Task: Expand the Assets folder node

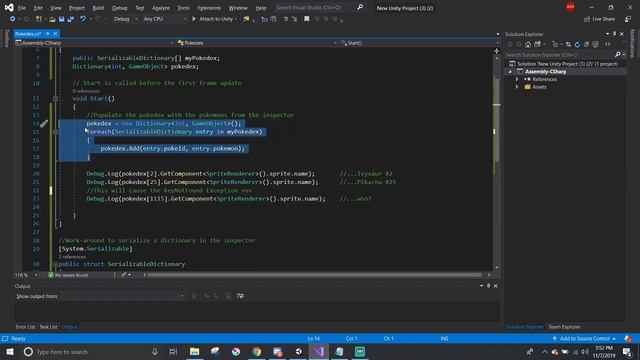Action: pos(517,87)
